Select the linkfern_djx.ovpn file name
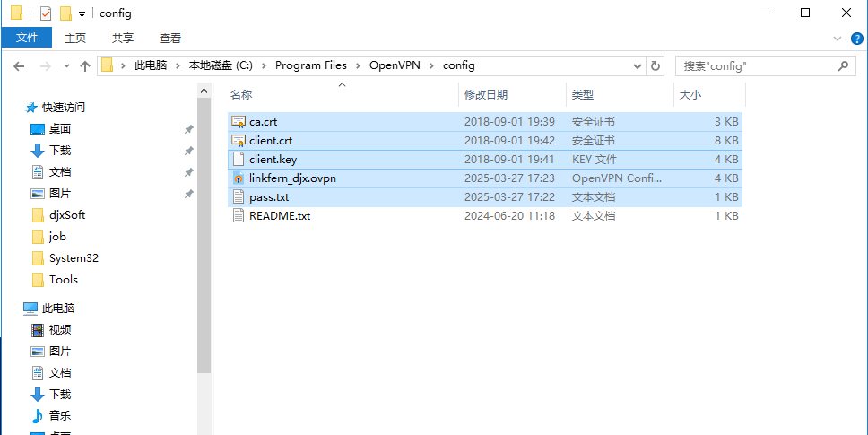 pos(292,178)
